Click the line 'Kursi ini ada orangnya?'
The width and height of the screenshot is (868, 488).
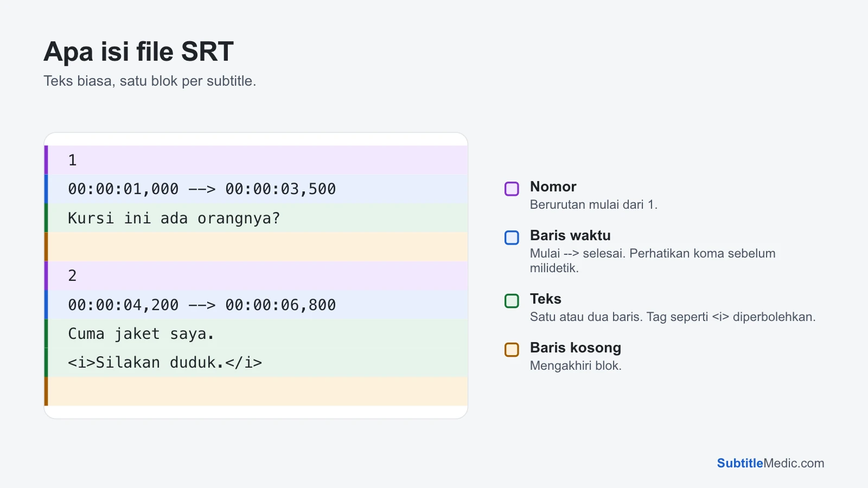click(x=256, y=218)
